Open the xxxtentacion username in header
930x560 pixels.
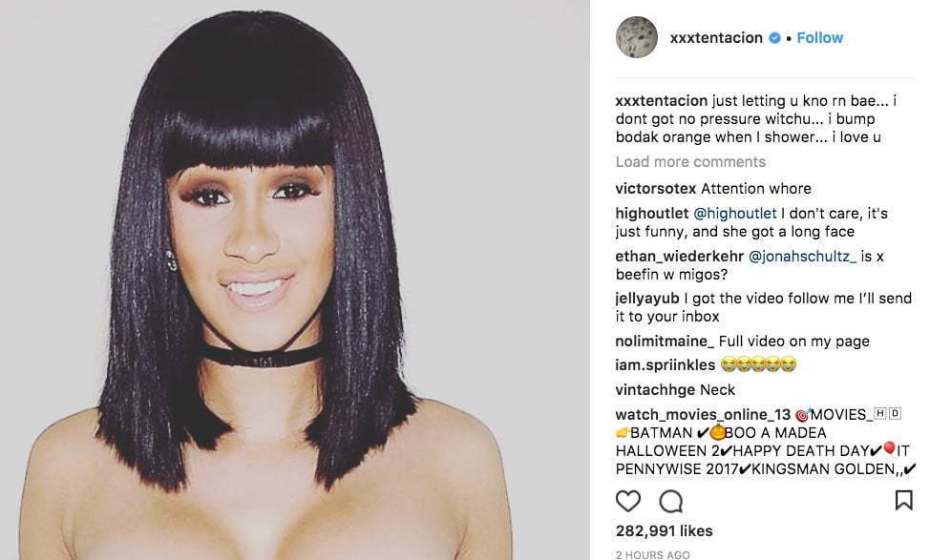pos(716,38)
